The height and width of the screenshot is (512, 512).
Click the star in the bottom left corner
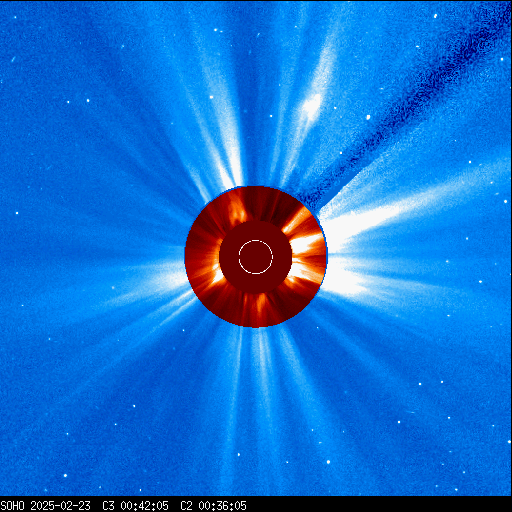pos(65,475)
